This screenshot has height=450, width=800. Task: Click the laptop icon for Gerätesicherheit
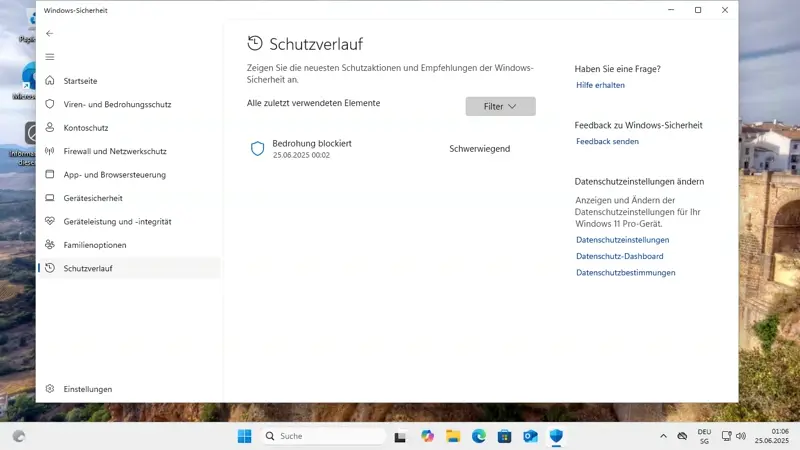49,198
